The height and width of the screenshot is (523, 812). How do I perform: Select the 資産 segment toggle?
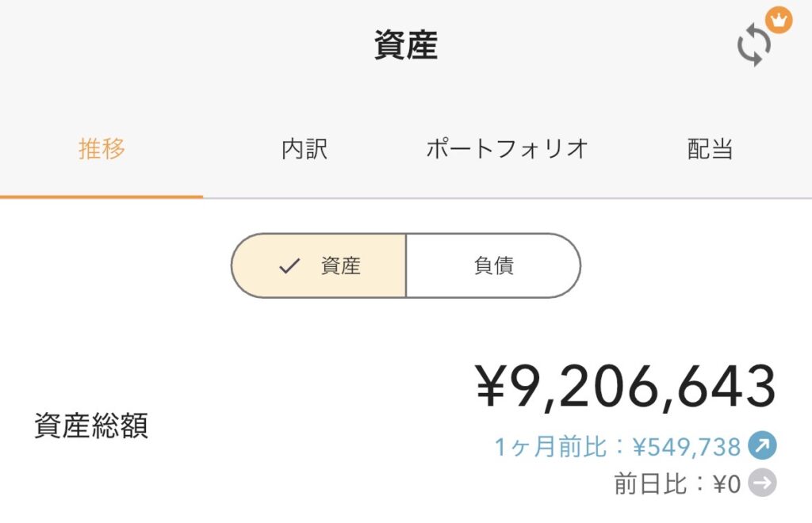point(319,266)
